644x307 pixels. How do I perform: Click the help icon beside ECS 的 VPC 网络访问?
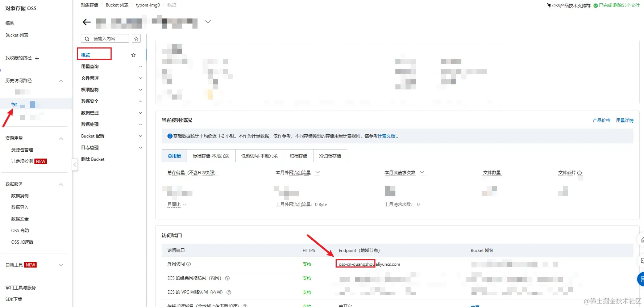coord(229,293)
